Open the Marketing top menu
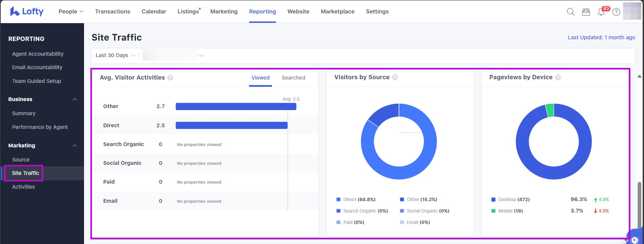 click(224, 11)
